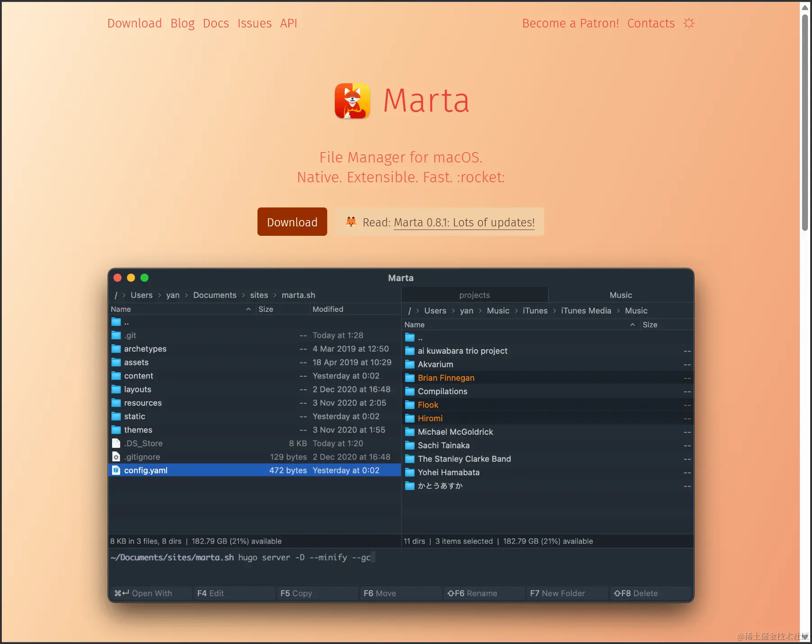Click sites in the left breadcrumb path
Screen dimensions: 812x644
click(x=259, y=295)
